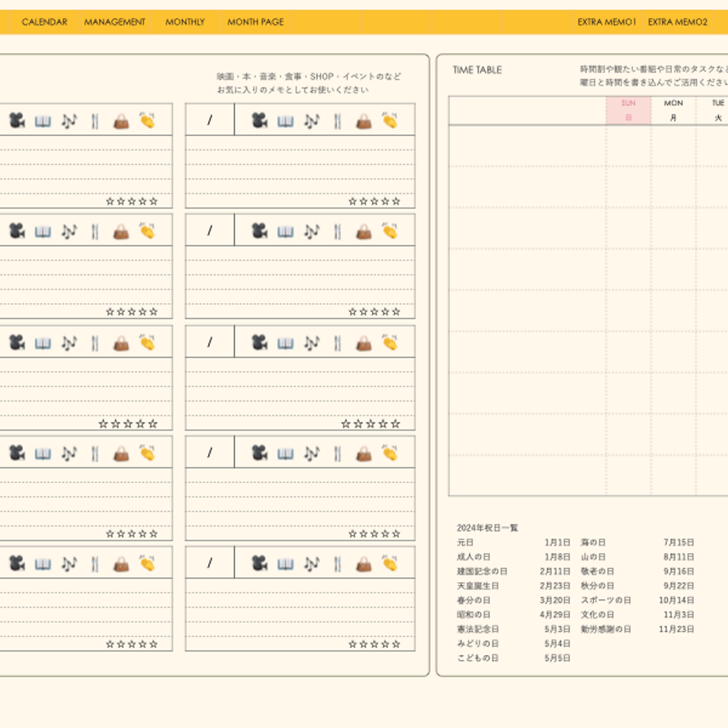Pick handbag icon in bottom left-column card
The image size is (728, 728).
tap(121, 564)
